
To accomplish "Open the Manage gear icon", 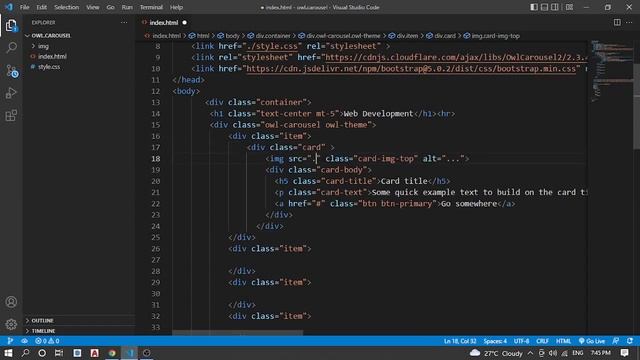I will point(11,324).
